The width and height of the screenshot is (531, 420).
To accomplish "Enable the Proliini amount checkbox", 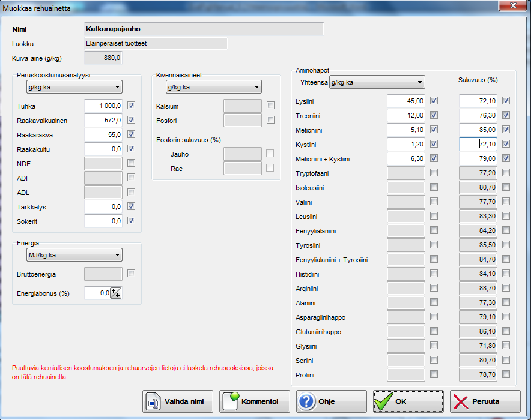I will tap(434, 374).
